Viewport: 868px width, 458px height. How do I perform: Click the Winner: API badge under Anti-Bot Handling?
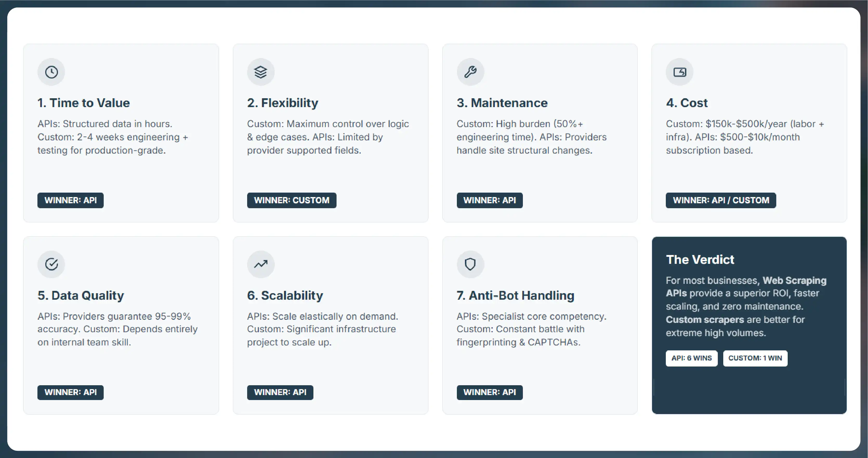(x=490, y=392)
